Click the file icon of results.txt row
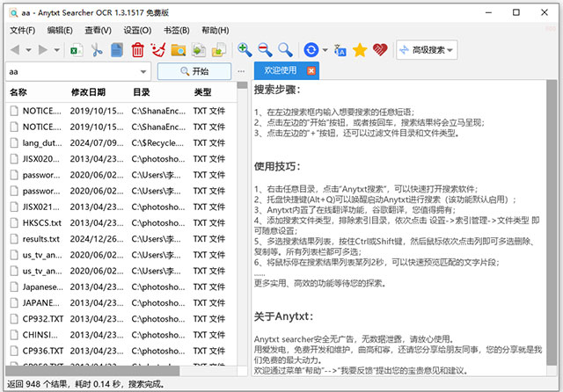Viewport: 563px width, 392px height. (14, 239)
